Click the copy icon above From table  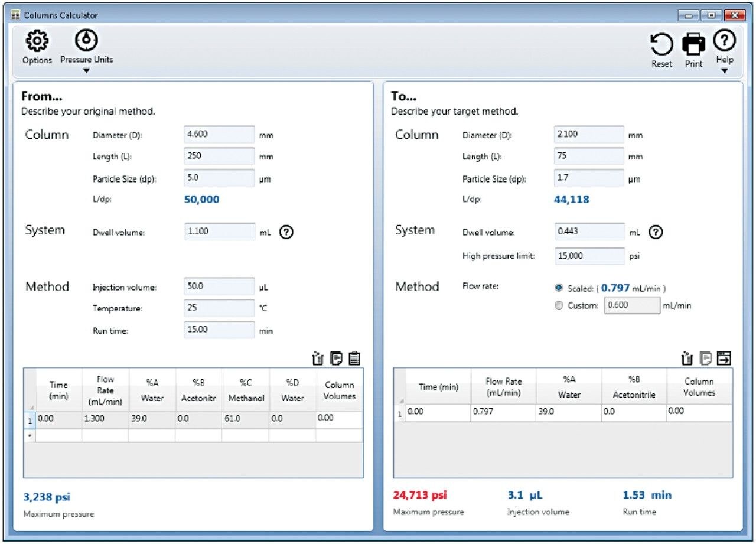coord(337,358)
